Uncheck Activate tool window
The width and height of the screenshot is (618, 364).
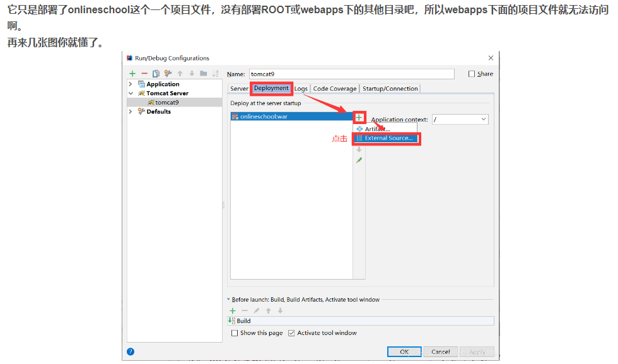pyautogui.click(x=291, y=333)
